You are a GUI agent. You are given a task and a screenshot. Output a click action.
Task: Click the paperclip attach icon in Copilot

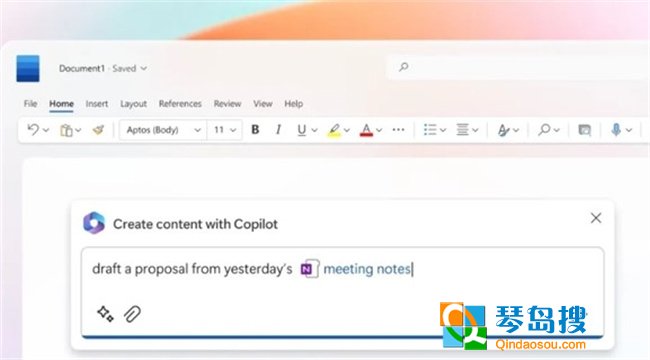coord(132,314)
